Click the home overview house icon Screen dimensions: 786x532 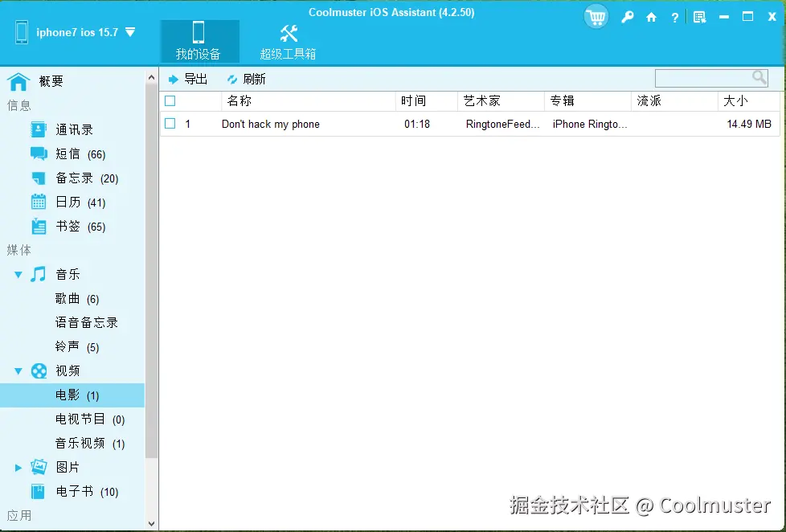pyautogui.click(x=18, y=81)
